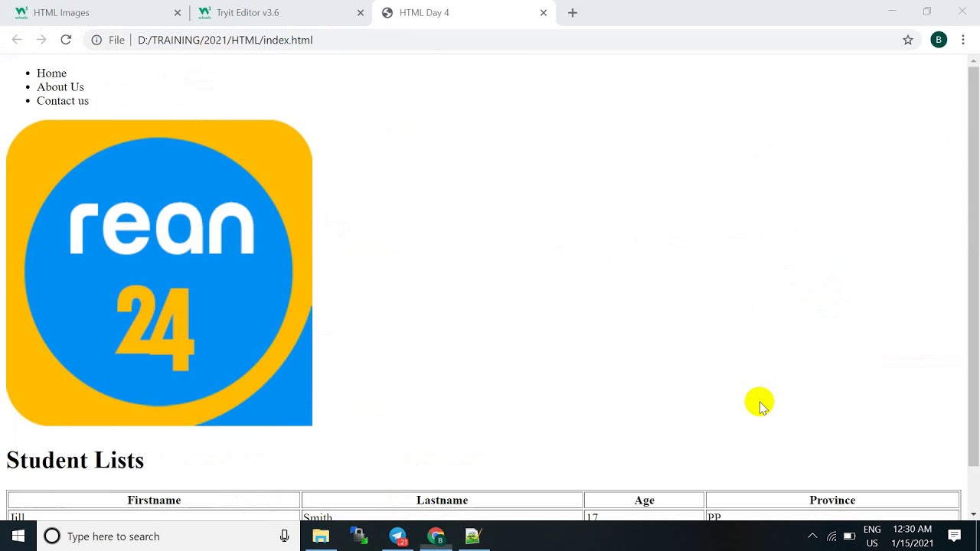Open the Windows Start menu
Screen dimensions: 980x551
[x=18, y=536]
